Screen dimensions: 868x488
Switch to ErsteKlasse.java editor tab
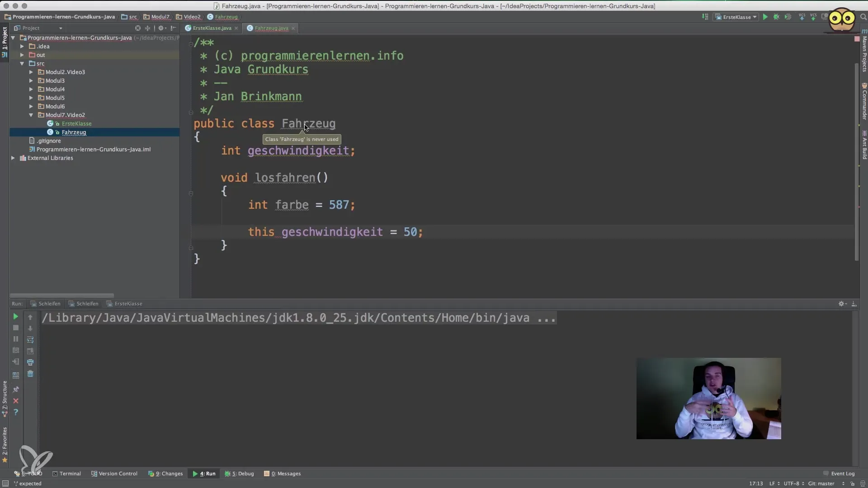212,28
